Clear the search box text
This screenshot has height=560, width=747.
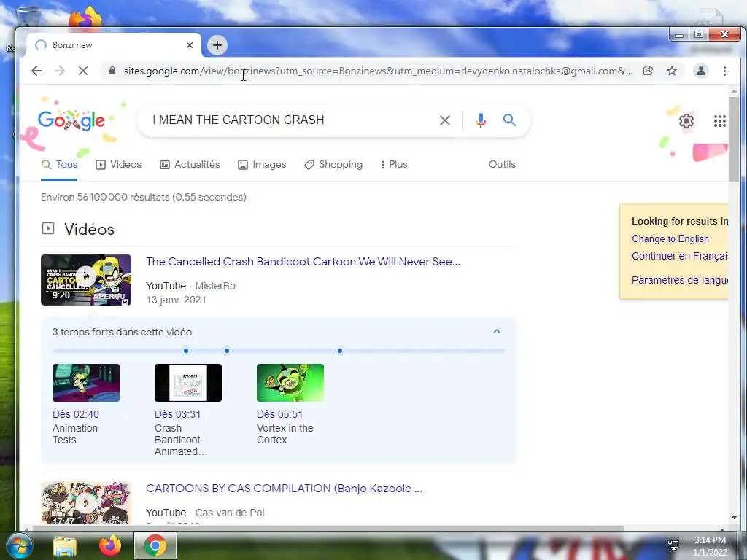[445, 120]
